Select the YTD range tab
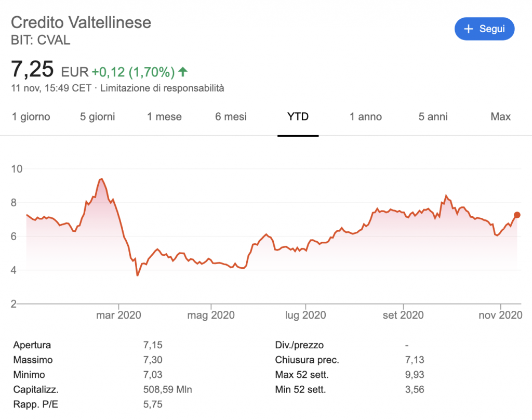Viewport: 532px width, 420px height. coord(298,117)
